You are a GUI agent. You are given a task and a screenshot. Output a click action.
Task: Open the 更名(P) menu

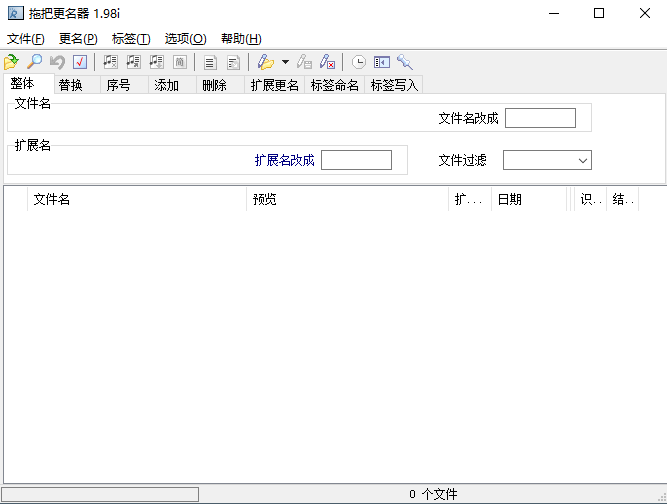coord(78,39)
